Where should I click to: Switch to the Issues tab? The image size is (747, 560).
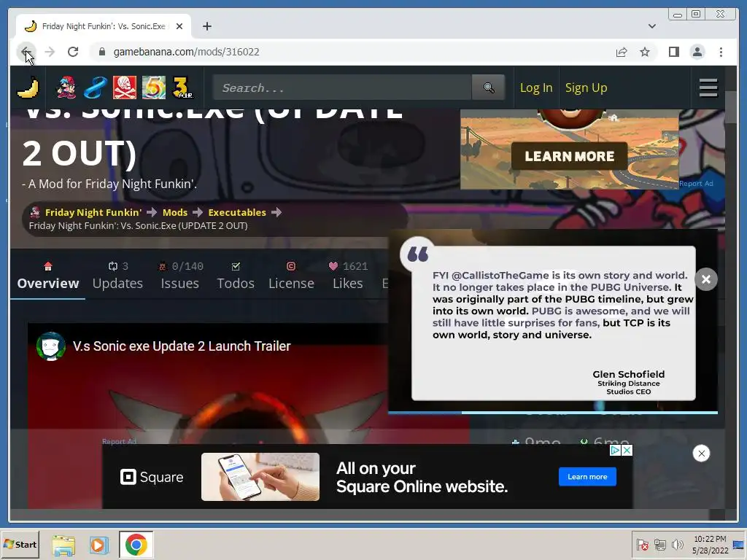coord(179,276)
